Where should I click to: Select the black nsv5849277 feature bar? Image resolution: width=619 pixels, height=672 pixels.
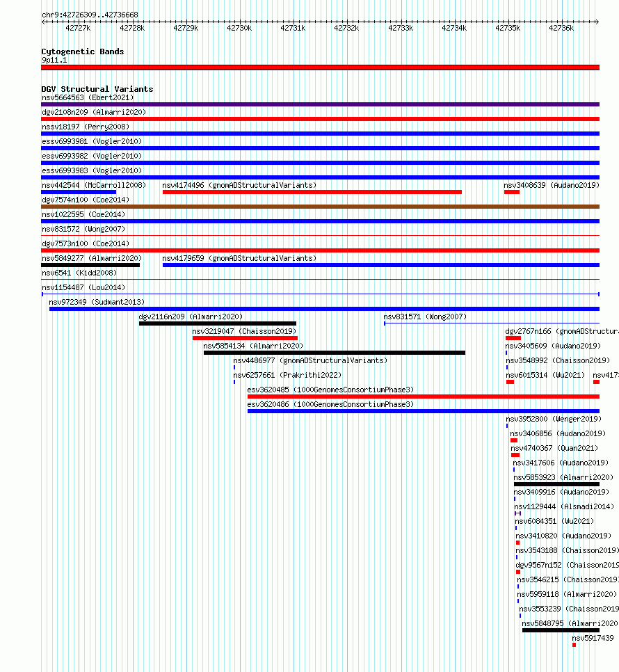[90, 265]
